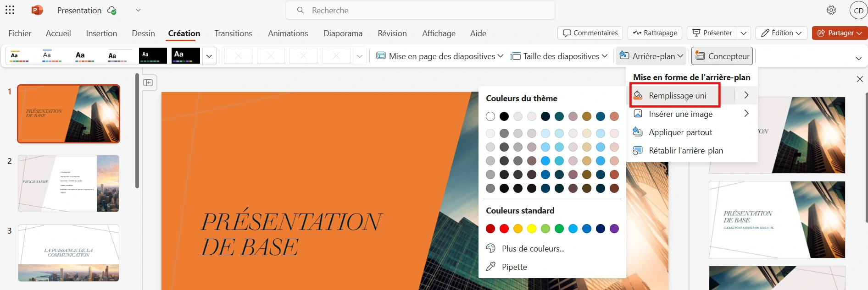Expand the Insérer une image submenu
Image resolution: width=868 pixels, height=290 pixels.
click(746, 114)
